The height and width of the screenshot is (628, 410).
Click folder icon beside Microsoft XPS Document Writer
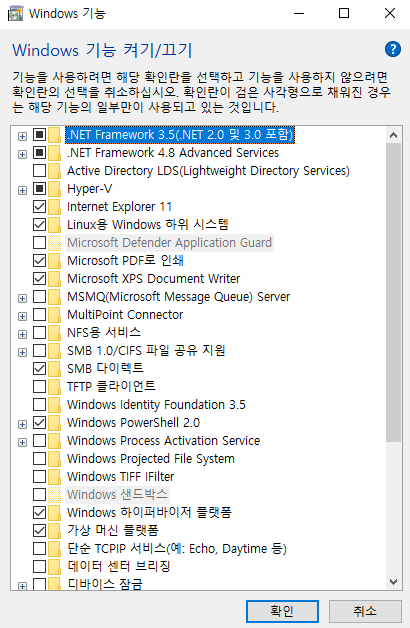pos(54,278)
